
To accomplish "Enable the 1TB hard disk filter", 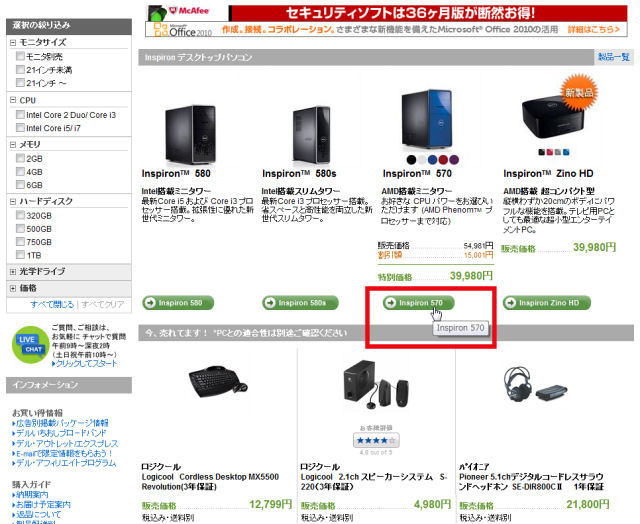I will pos(20,255).
